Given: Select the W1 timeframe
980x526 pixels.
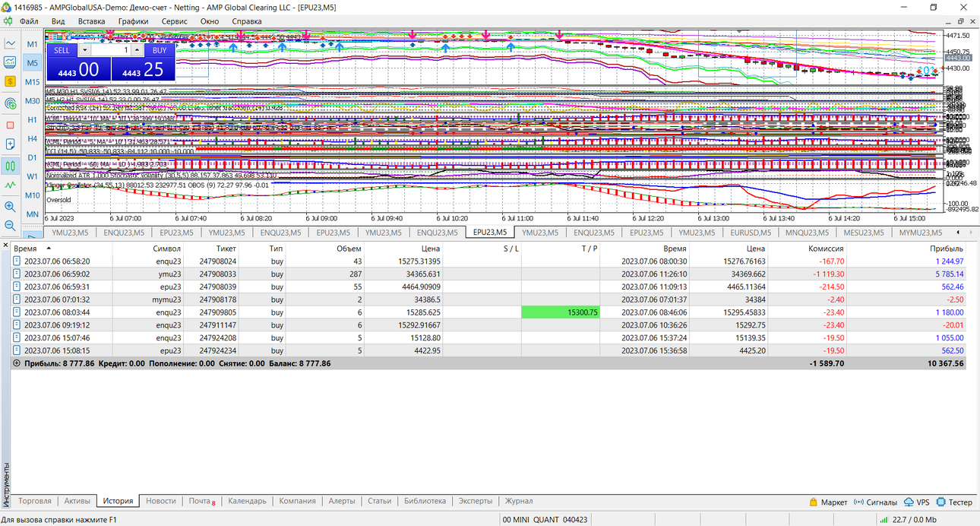Looking at the screenshot, I should tap(32, 176).
